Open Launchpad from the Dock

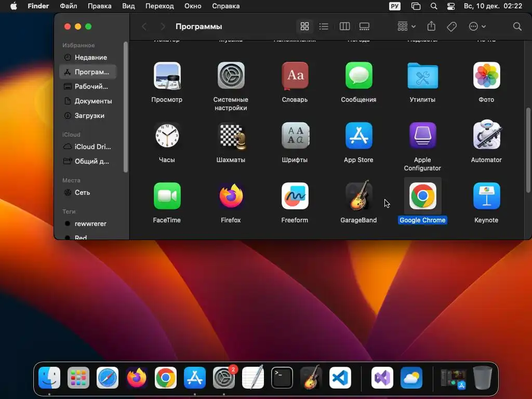(78, 378)
